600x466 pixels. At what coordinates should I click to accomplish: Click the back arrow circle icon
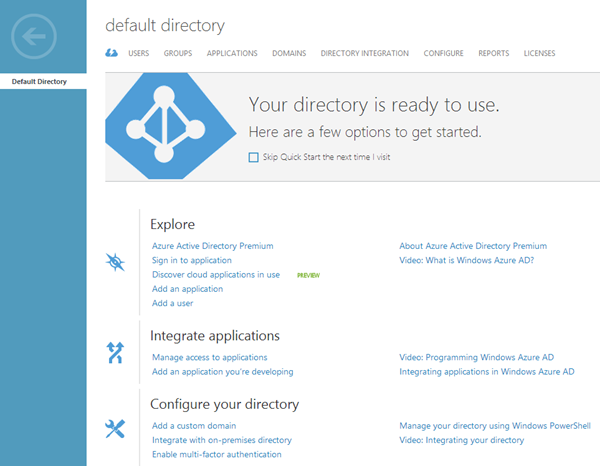(x=34, y=36)
